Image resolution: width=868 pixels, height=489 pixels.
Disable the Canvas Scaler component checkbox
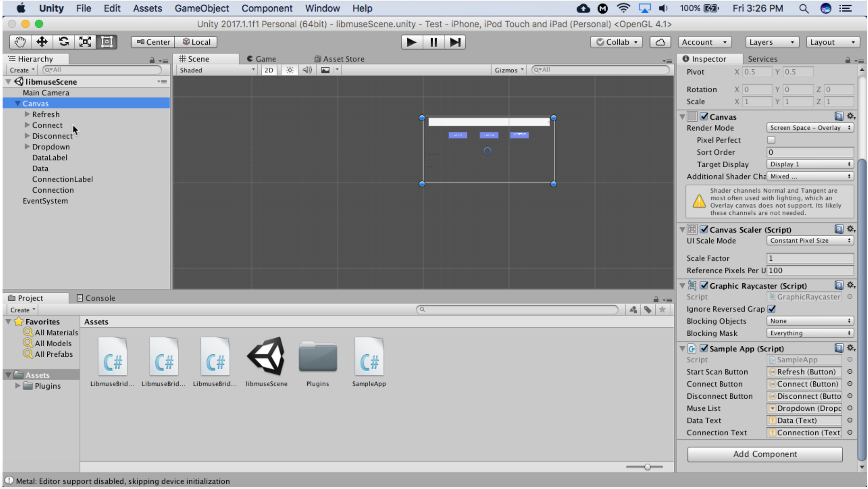pos(704,229)
